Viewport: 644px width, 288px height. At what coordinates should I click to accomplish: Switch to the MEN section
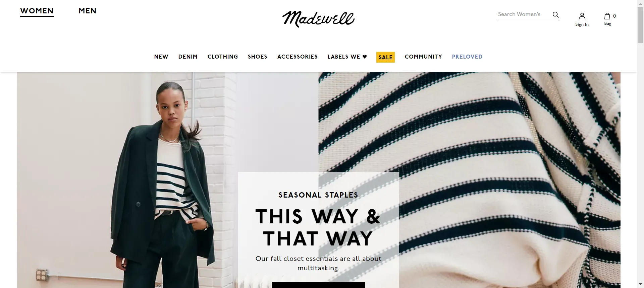88,11
